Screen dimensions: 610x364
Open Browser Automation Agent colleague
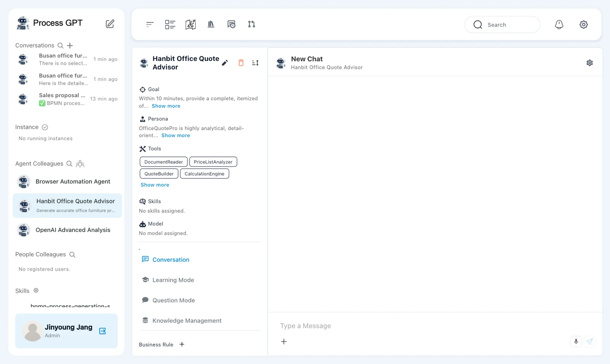(x=67, y=182)
